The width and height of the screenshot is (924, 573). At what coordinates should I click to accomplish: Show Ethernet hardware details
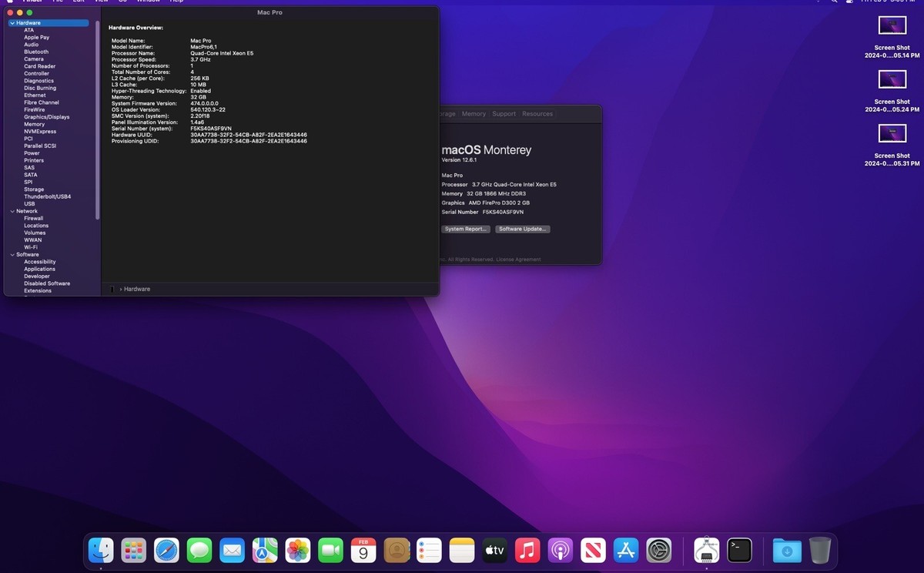click(x=35, y=95)
